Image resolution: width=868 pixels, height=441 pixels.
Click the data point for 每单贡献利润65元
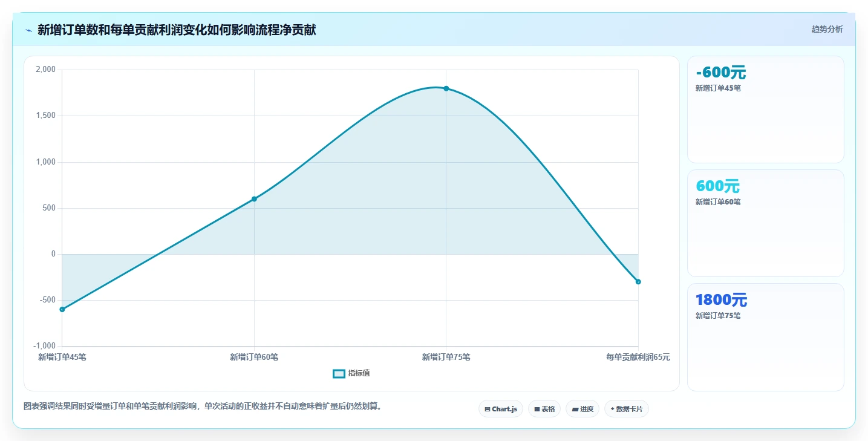(x=638, y=282)
